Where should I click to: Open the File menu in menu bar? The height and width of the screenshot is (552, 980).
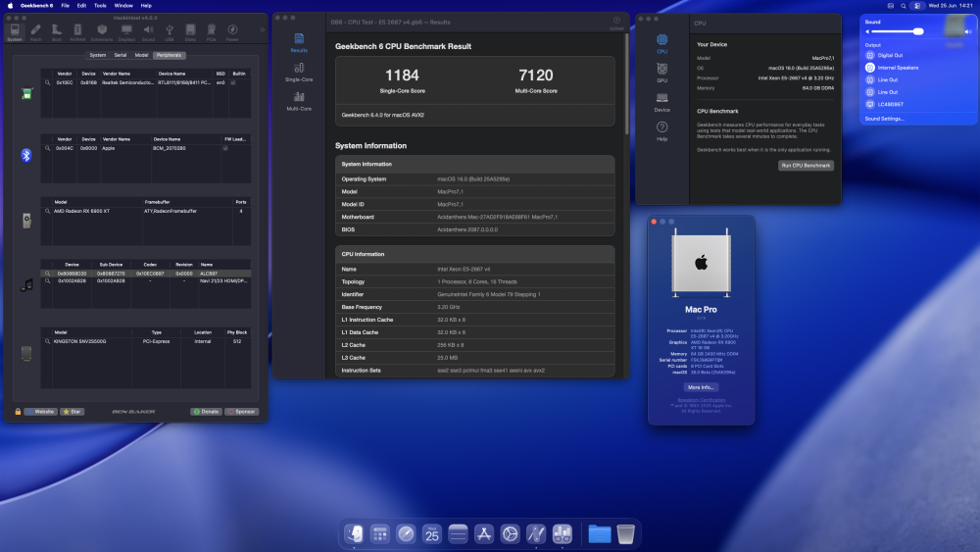pyautogui.click(x=65, y=6)
